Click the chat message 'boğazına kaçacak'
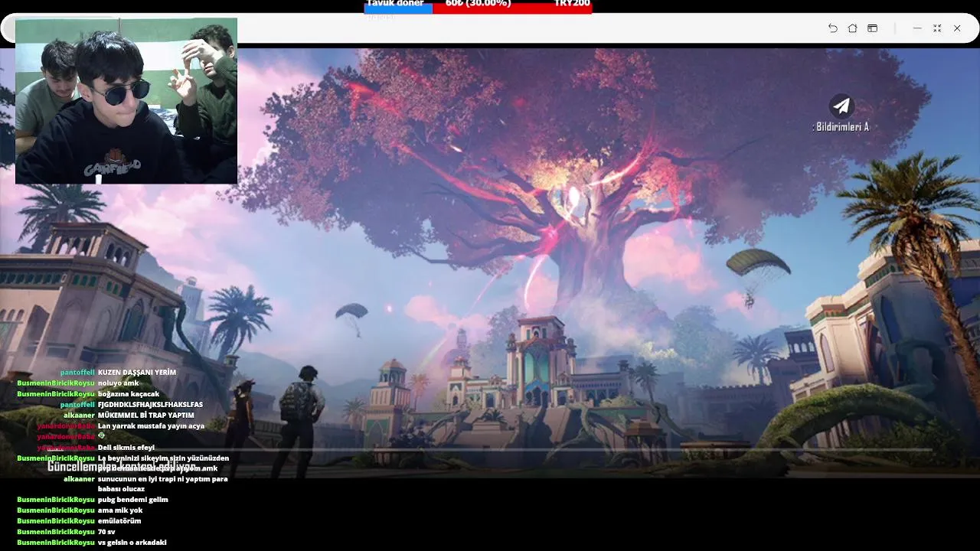 tap(129, 394)
